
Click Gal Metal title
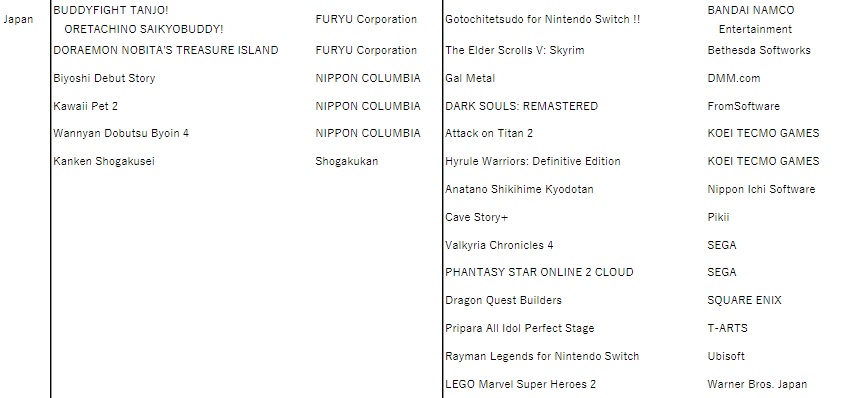(x=470, y=78)
